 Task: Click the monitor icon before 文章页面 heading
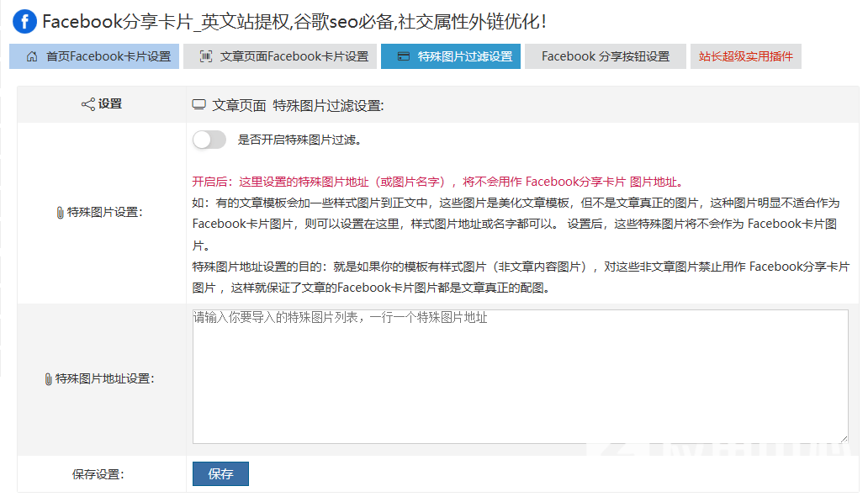[199, 105]
